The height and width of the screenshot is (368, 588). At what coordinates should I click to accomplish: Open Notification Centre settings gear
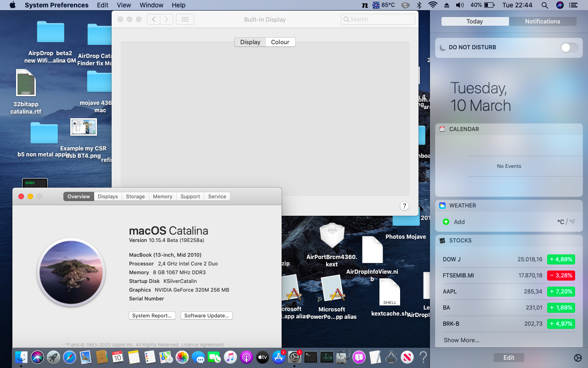point(578,358)
